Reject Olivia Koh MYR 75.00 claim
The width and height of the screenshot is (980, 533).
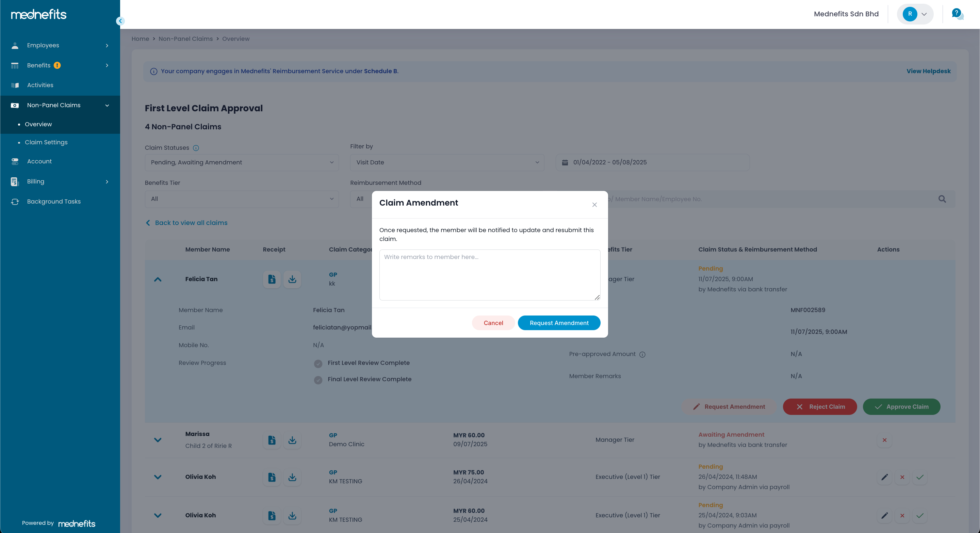[x=902, y=477]
